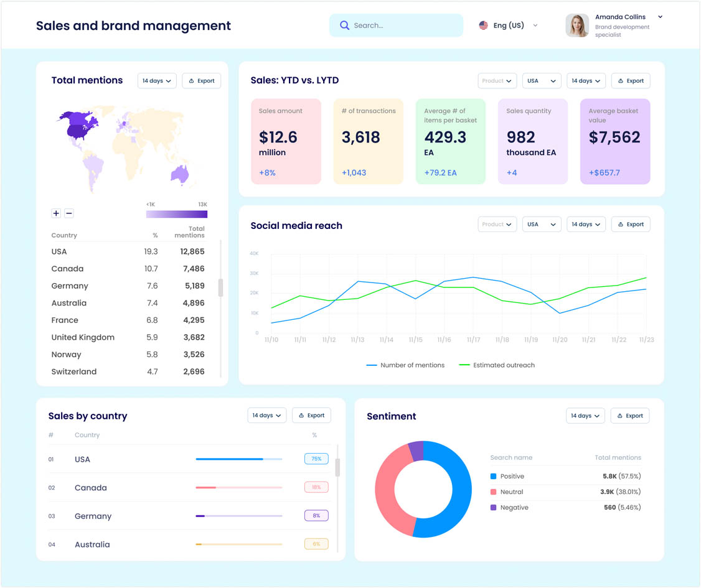Screen dimensions: 701x588
Task: Open USA dropdown in Social media reach
Action: click(x=541, y=225)
